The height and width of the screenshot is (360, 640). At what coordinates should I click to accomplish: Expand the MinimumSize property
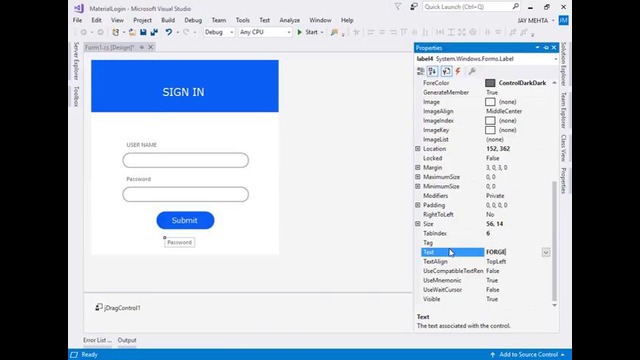pyautogui.click(x=418, y=186)
